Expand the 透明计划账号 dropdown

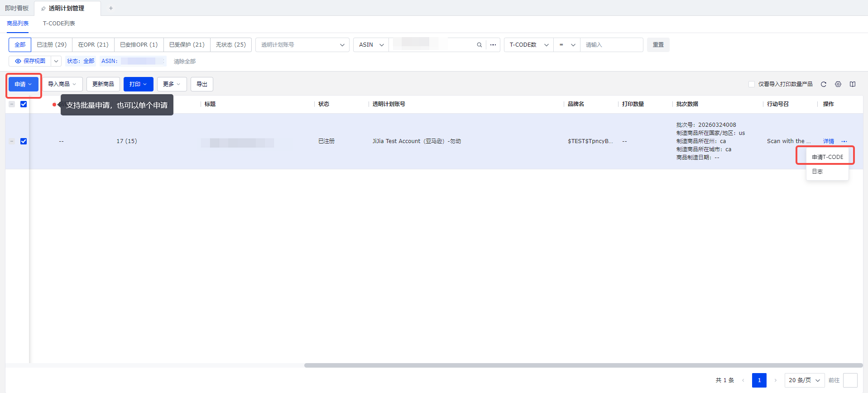point(302,45)
